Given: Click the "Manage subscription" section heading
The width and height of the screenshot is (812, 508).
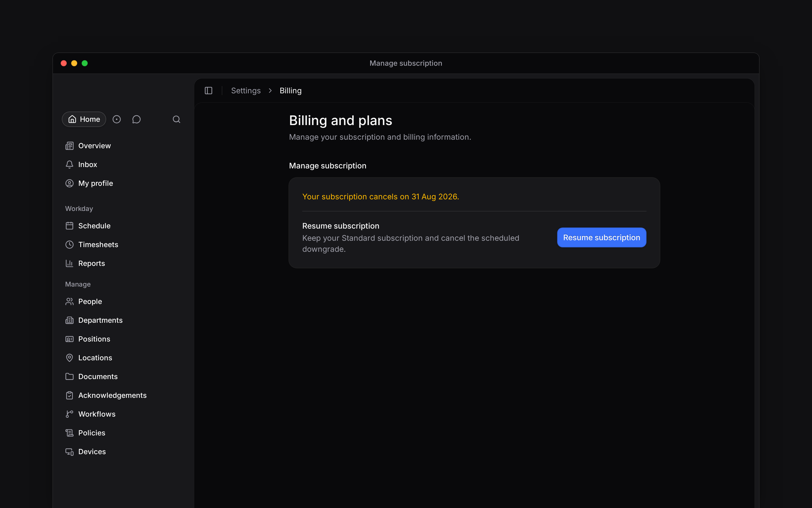Looking at the screenshot, I should point(327,166).
